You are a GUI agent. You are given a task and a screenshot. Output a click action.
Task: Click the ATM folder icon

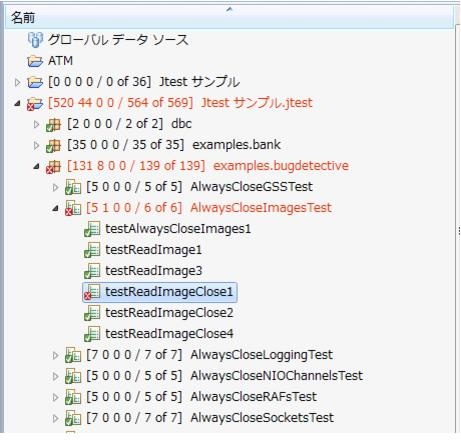coord(35,61)
